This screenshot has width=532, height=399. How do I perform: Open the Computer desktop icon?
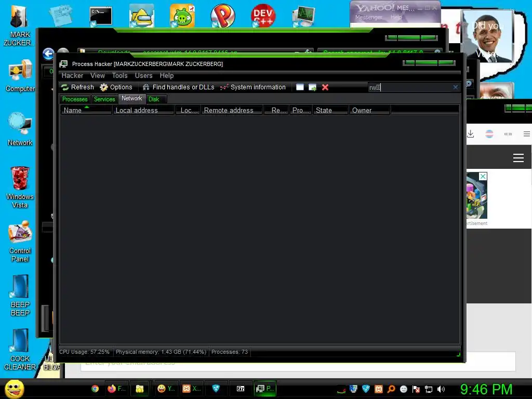[20, 76]
